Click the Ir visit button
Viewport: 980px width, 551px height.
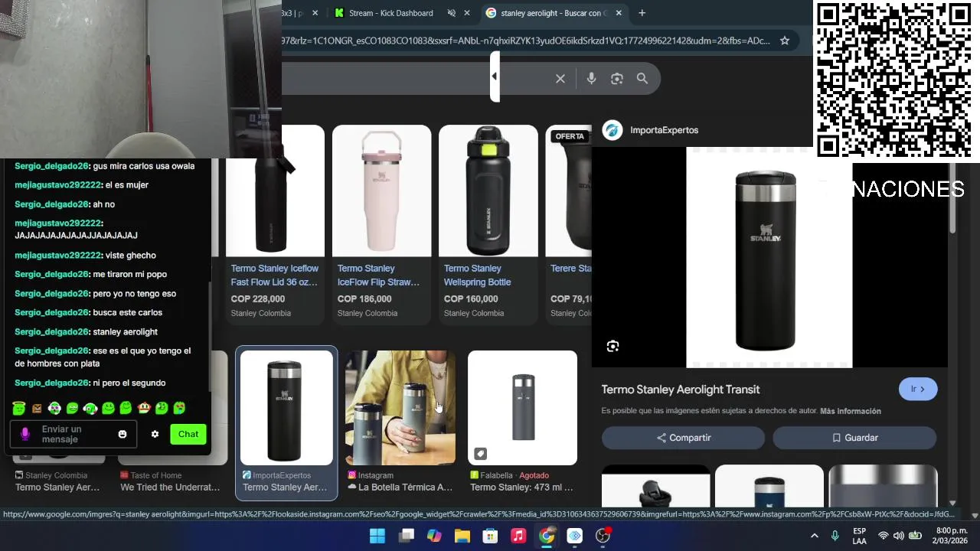click(918, 390)
